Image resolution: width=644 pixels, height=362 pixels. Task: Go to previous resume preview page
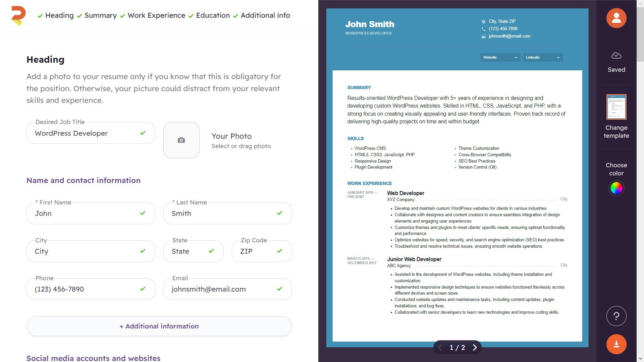(440, 348)
